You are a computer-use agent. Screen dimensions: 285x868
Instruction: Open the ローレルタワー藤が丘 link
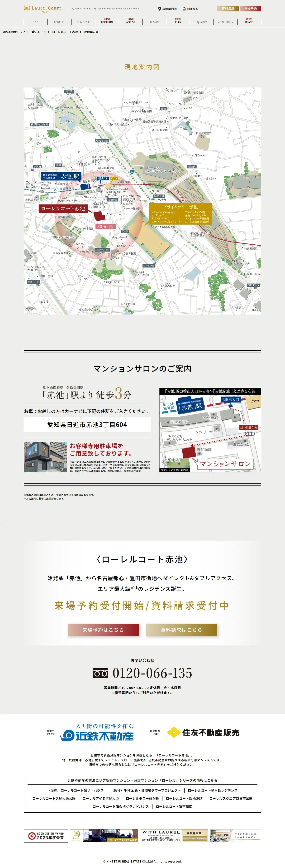click(142, 798)
